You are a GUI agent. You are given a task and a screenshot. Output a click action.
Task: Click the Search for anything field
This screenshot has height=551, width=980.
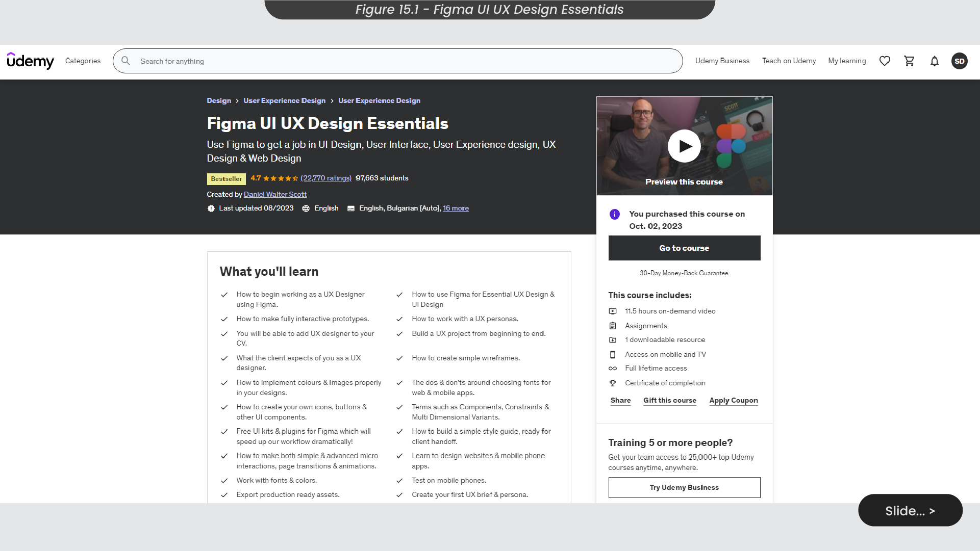point(398,61)
